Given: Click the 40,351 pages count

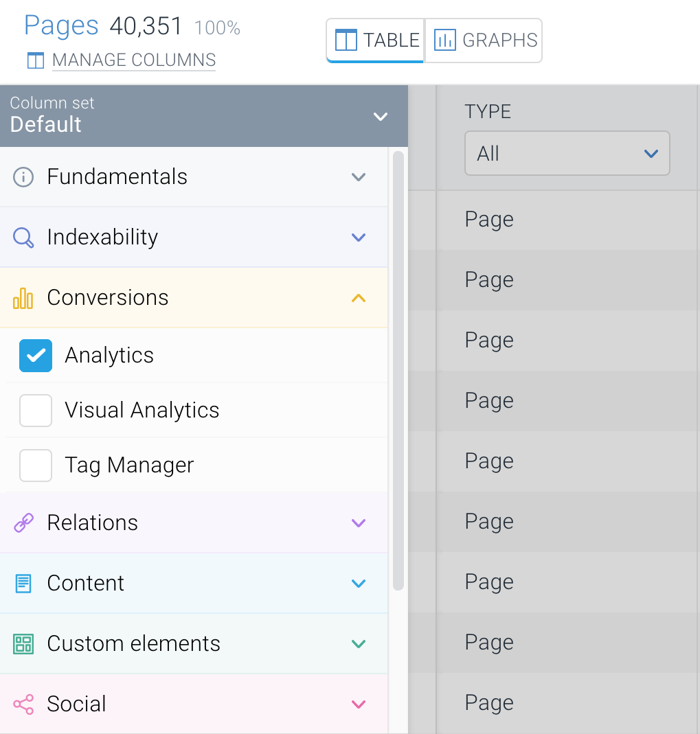Looking at the screenshot, I should coord(146,26).
